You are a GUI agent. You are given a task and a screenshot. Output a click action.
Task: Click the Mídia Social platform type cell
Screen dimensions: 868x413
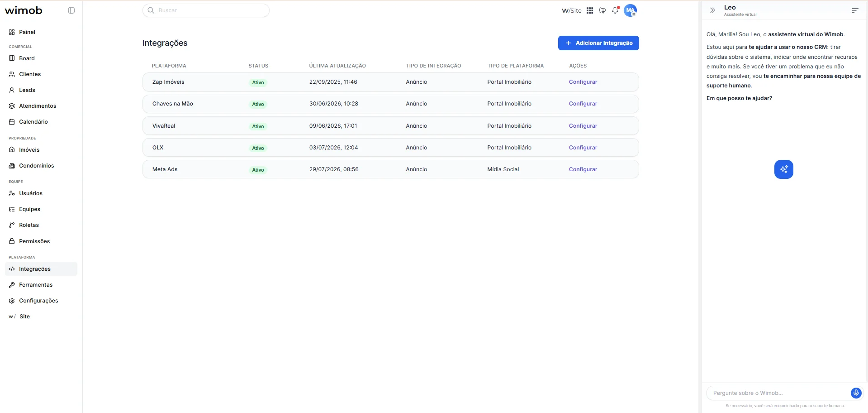503,169
